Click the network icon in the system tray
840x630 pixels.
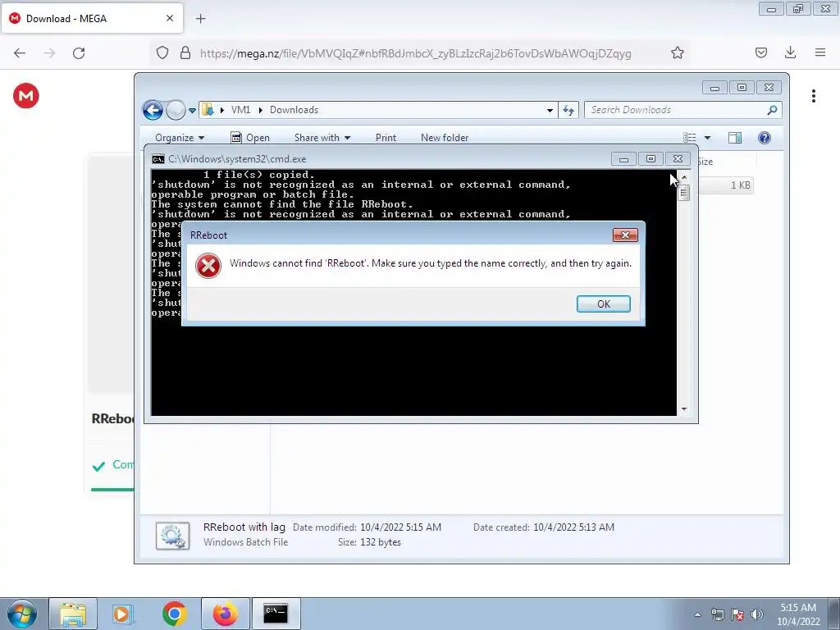coord(717,615)
